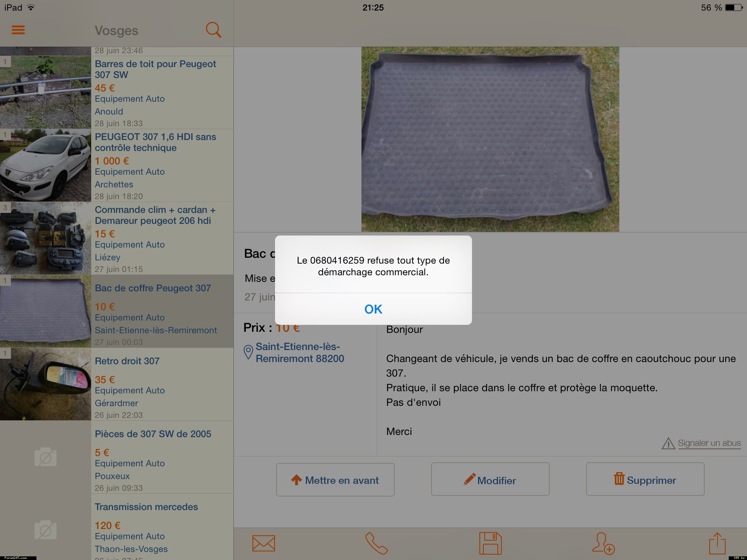This screenshot has width=747, height=560.
Task: Tap the phone call icon
Action: (376, 543)
